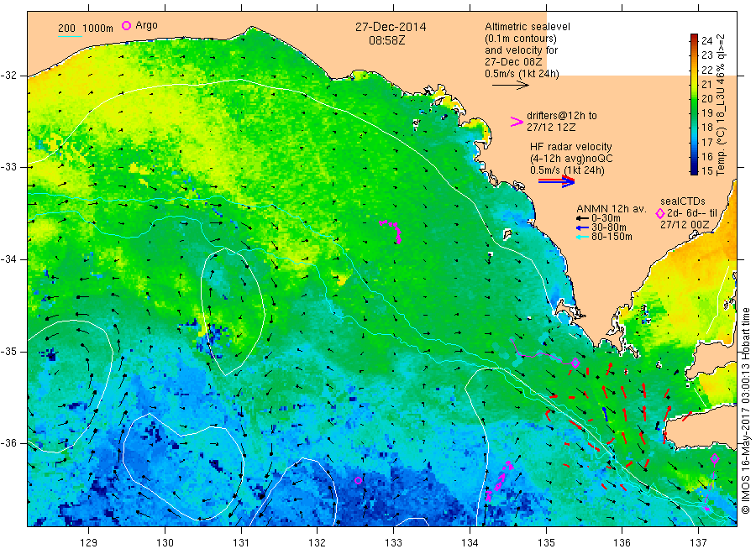Click the colorbar value 24

706,41
